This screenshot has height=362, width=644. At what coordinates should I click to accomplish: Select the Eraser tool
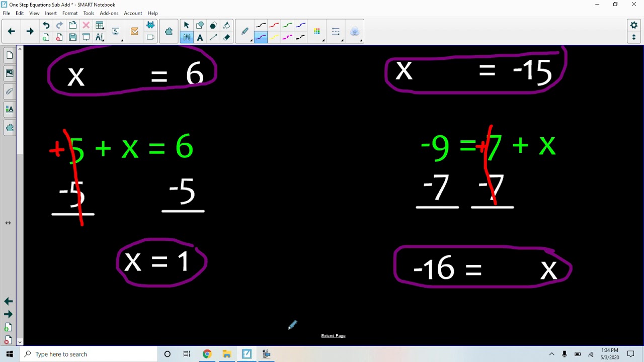coord(227,37)
